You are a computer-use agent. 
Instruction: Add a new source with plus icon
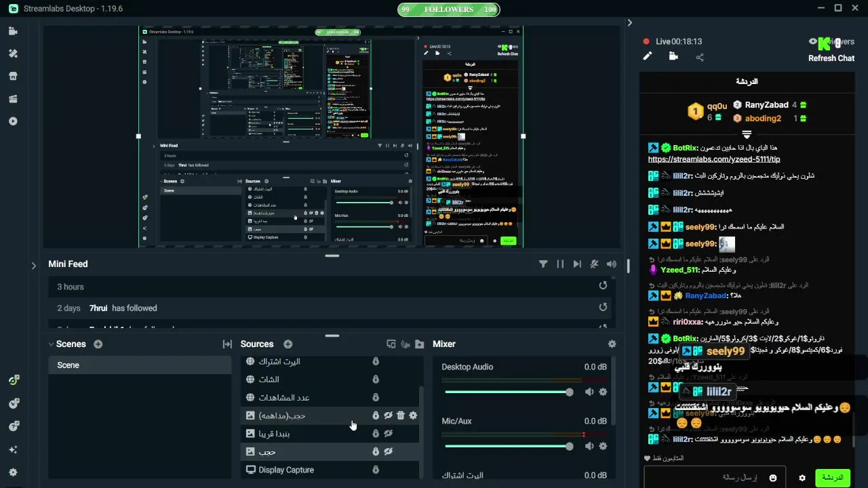(288, 344)
